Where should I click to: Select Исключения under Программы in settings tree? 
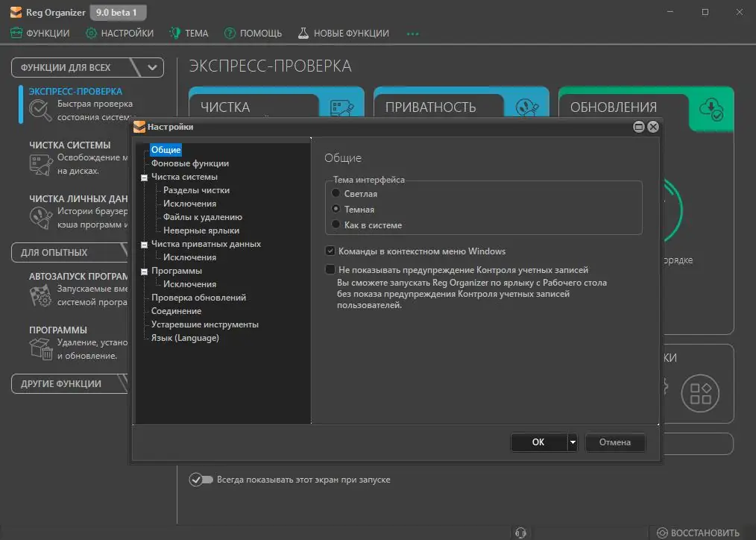189,284
